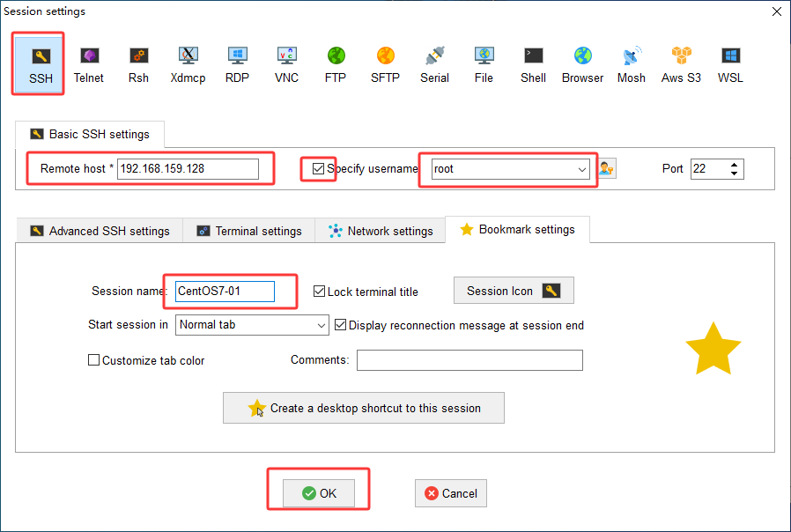791x532 pixels.
Task: Select the Telnet session type
Action: click(89, 65)
